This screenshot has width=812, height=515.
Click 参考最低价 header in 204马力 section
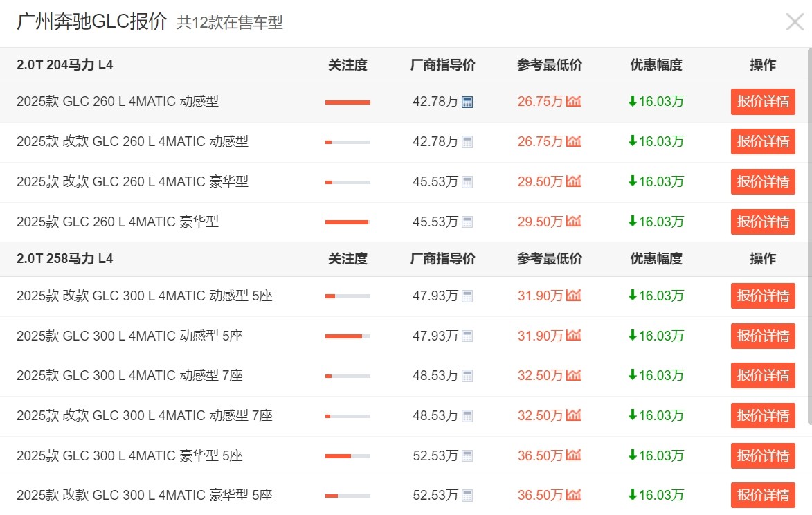point(550,64)
